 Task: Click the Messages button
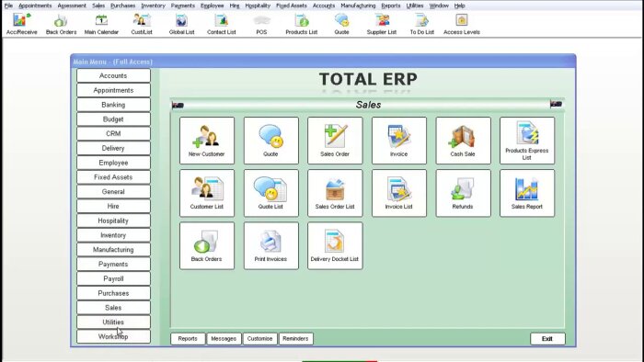(224, 339)
